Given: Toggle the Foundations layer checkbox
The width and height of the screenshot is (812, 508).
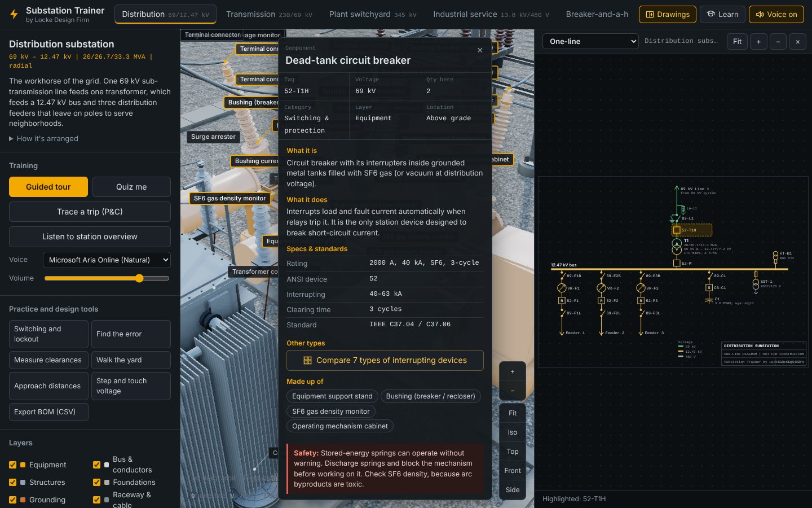Looking at the screenshot, I should pos(96,483).
